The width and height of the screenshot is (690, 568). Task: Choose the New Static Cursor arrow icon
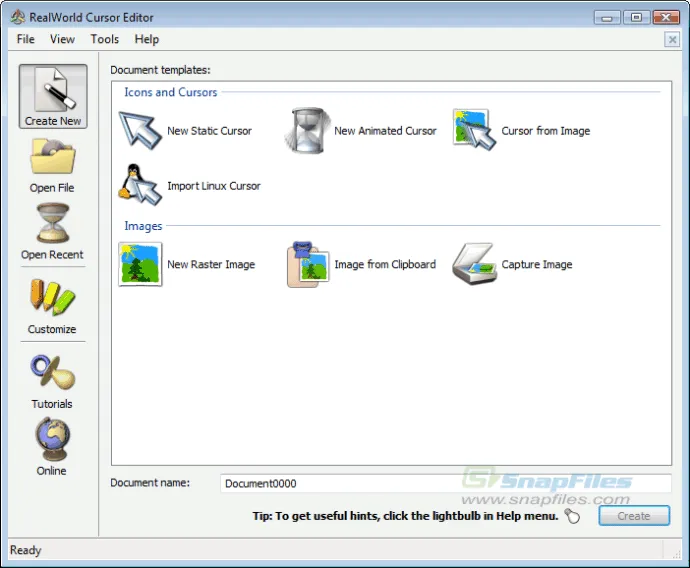pyautogui.click(x=140, y=131)
